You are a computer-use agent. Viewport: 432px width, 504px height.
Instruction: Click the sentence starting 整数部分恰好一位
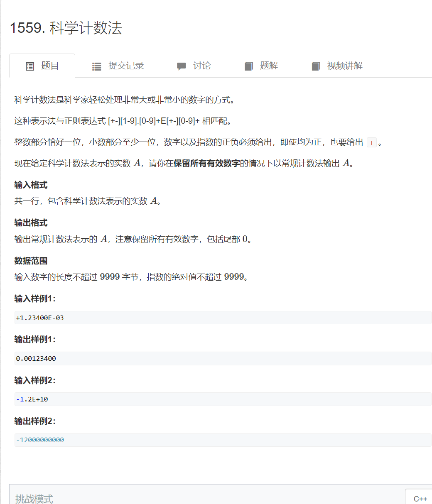click(x=198, y=142)
